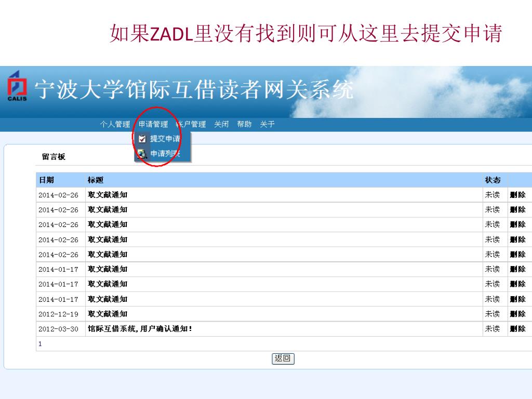Open the first 取文献通知 from 2014-01-17
This screenshot has width=532, height=399.
click(x=108, y=269)
